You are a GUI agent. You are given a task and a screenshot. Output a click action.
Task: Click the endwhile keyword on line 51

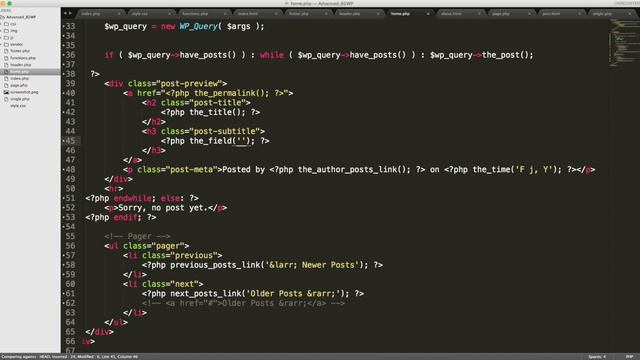(x=133, y=198)
